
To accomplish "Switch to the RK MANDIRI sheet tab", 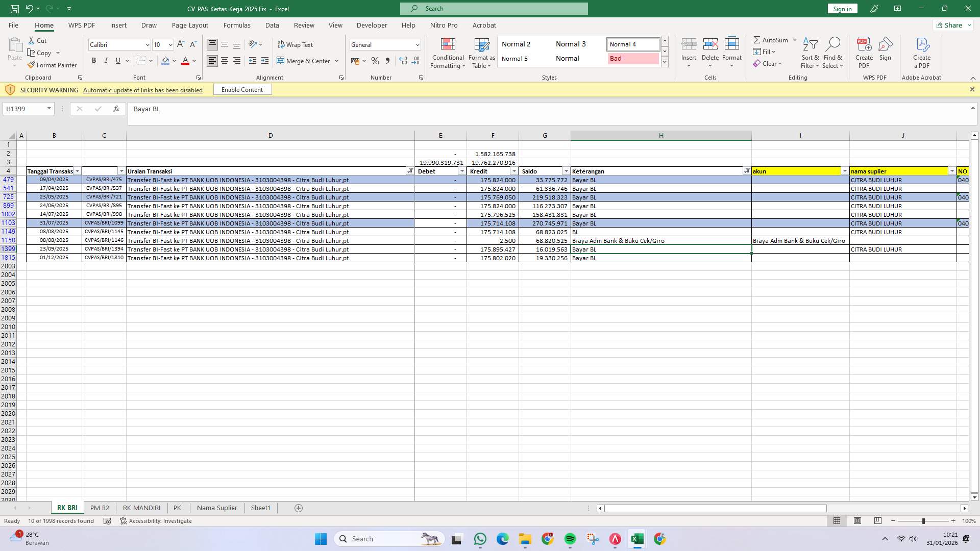I will 141,508.
